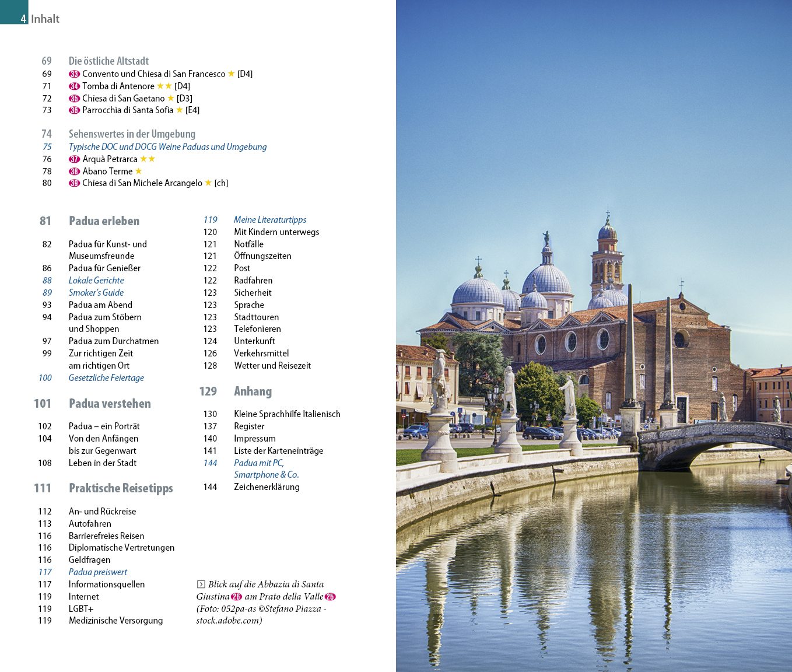Screen dimensions: 792x672
Task: Click the number 39 badge beside Chiesa San Michele
Action: [x=74, y=183]
